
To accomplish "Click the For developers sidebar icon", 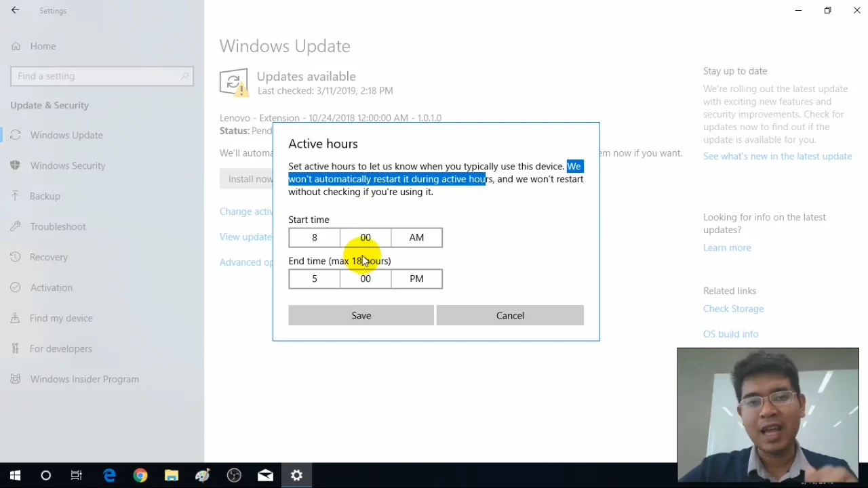I will pyautogui.click(x=15, y=348).
